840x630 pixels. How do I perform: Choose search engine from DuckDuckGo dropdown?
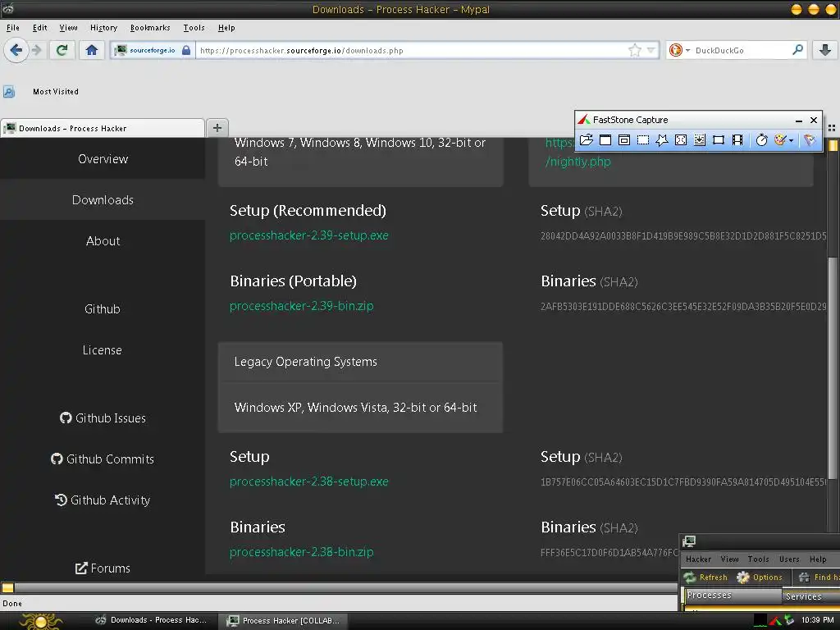(x=678, y=50)
